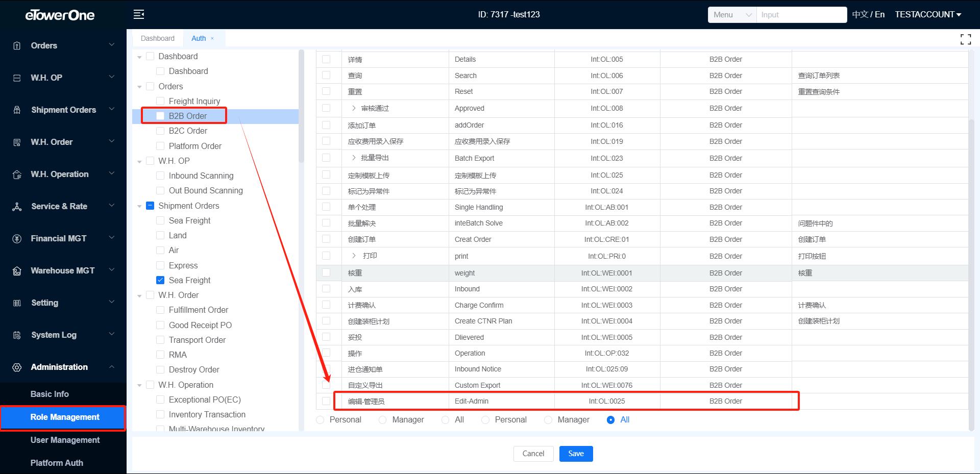Click the System Log sidebar icon

point(17,335)
